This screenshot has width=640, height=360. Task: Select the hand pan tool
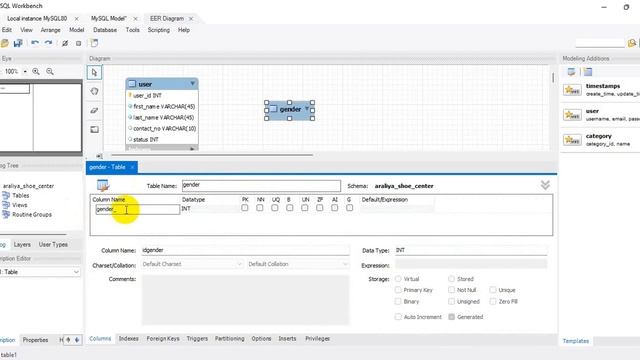click(95, 91)
